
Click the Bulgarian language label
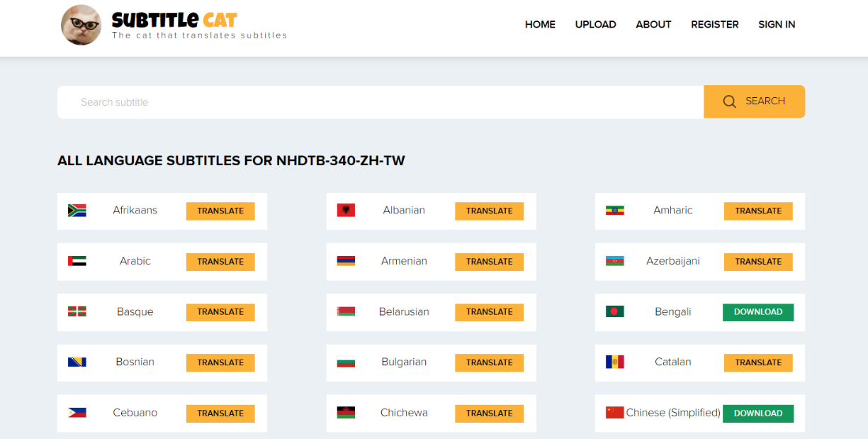[404, 362]
